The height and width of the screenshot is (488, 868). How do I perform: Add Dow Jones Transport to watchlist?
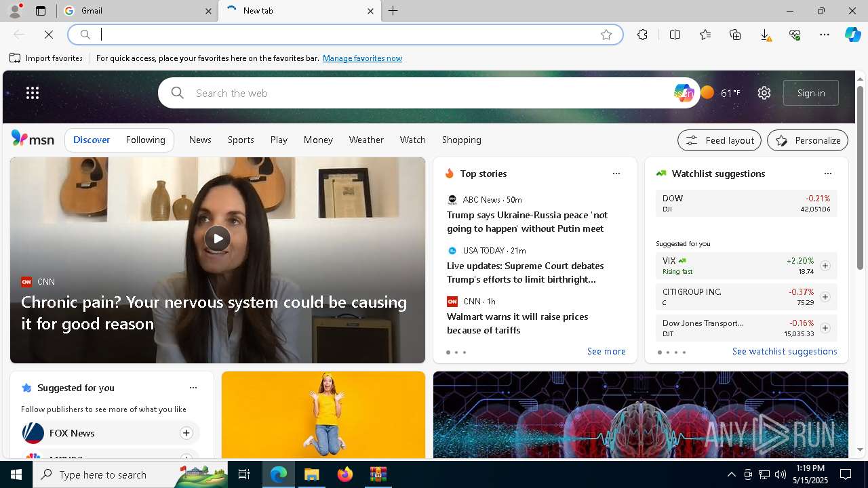coord(825,328)
